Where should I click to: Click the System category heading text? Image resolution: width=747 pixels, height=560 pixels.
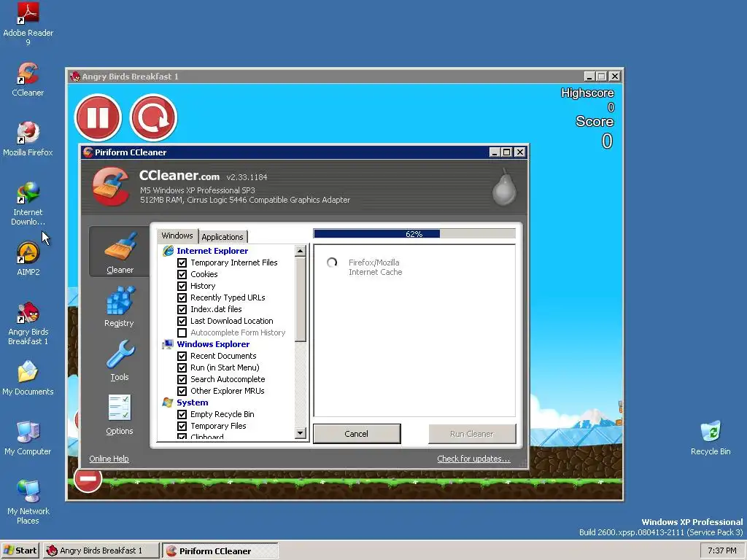click(x=193, y=402)
